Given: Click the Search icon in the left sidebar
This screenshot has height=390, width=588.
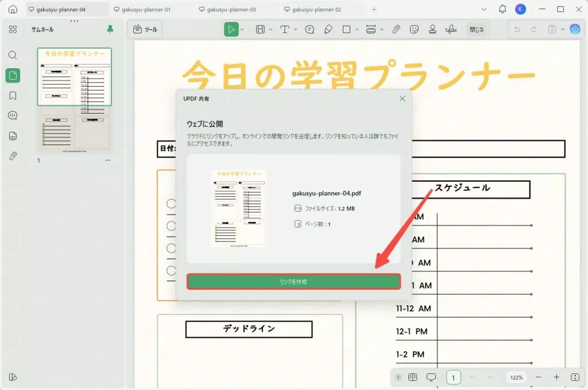Looking at the screenshot, I should point(13,56).
